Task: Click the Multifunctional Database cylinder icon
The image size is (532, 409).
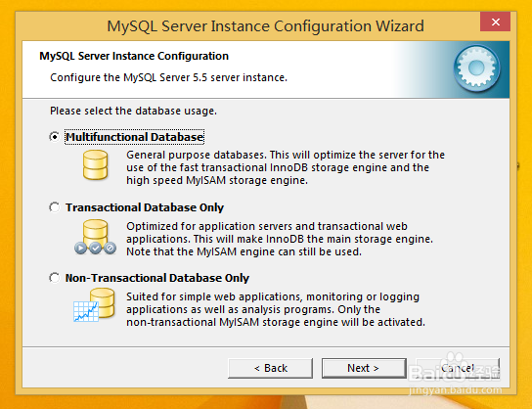Action: pyautogui.click(x=95, y=165)
